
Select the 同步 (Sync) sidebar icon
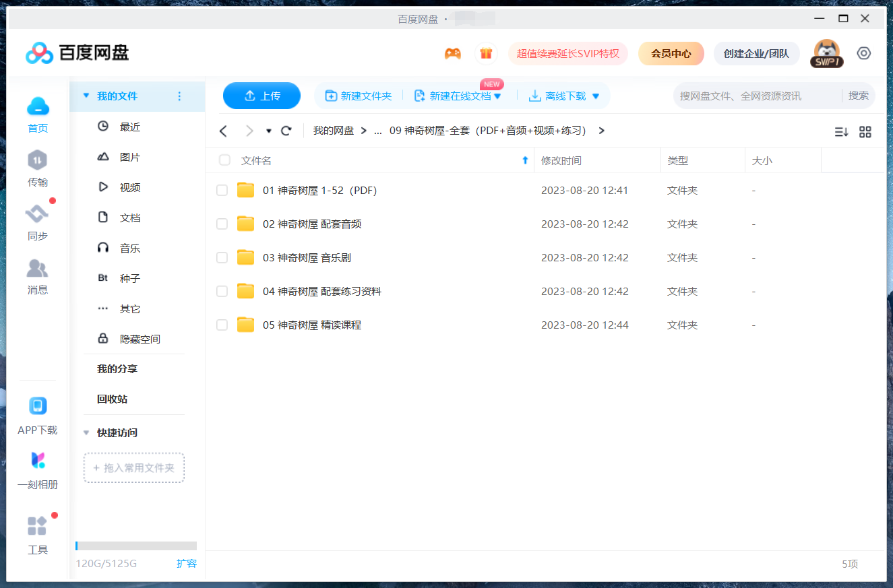[37, 222]
